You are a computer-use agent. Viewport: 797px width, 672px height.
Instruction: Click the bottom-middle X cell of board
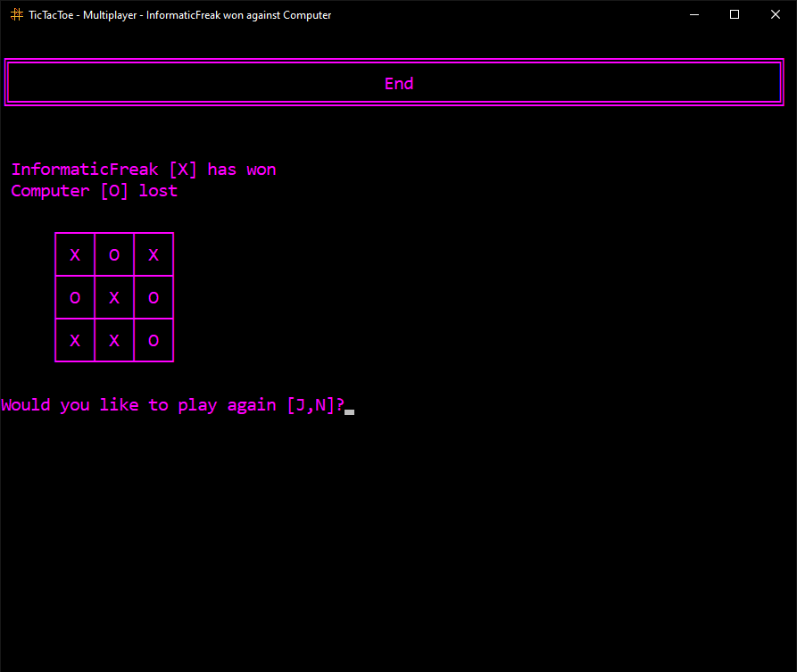click(x=114, y=341)
